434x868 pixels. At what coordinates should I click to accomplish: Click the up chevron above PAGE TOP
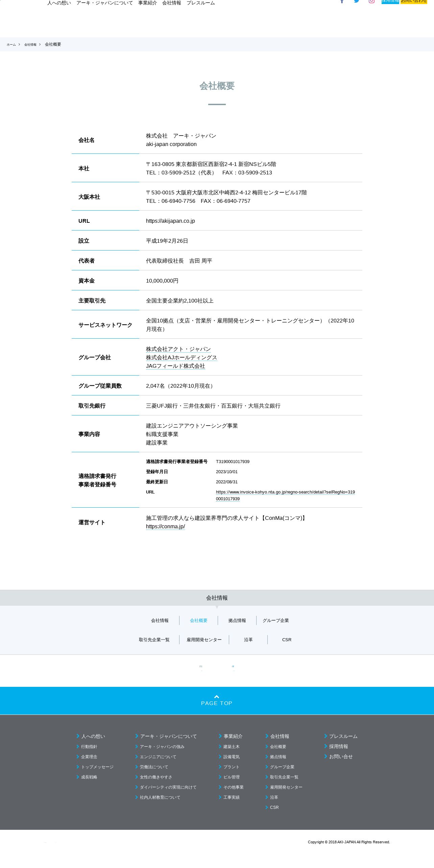tap(217, 697)
